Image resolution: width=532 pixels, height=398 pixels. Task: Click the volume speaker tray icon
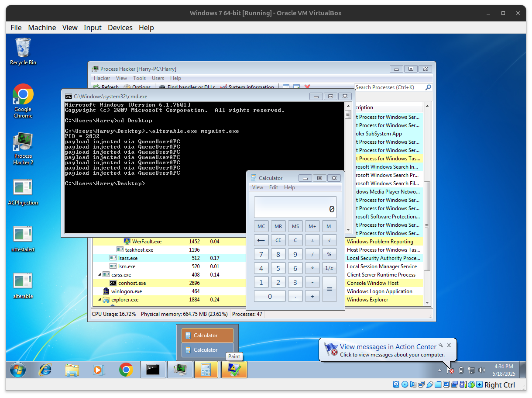click(x=482, y=370)
